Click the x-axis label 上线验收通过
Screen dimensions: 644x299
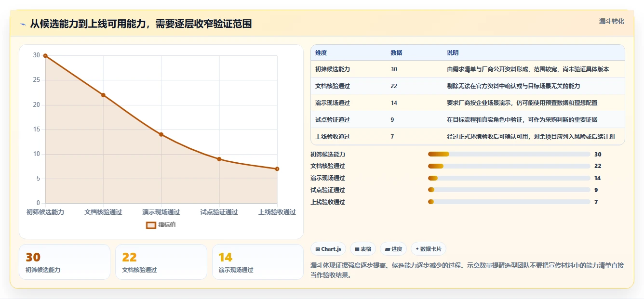coord(277,212)
